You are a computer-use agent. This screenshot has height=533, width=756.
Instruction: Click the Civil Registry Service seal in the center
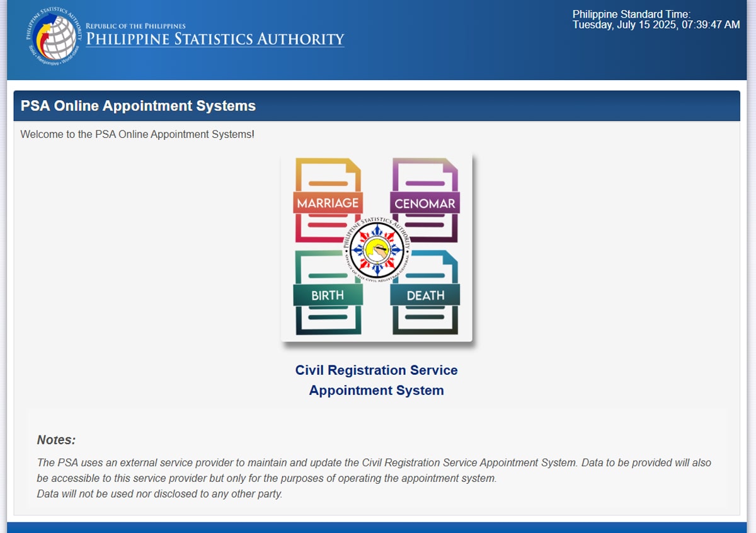377,249
